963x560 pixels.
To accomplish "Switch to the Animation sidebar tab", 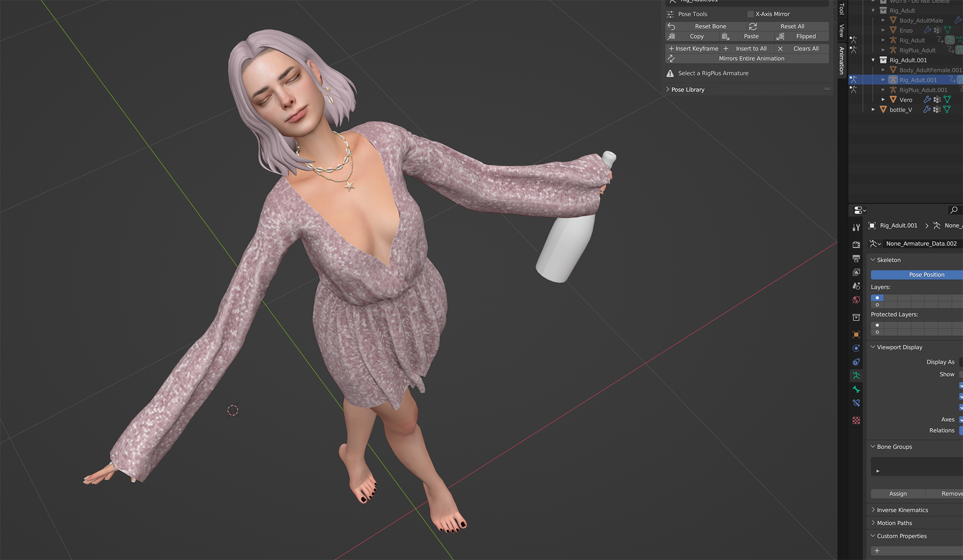I will pos(842,61).
